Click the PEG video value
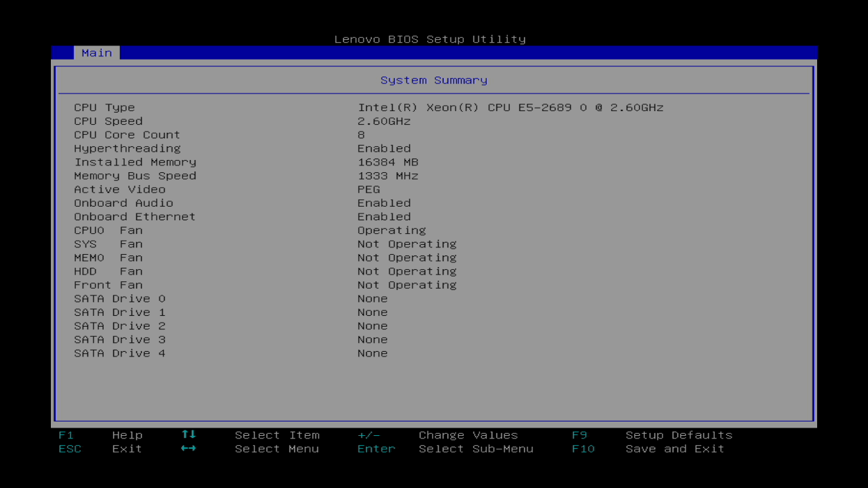Screen dimensions: 868x488 [x=369, y=189]
